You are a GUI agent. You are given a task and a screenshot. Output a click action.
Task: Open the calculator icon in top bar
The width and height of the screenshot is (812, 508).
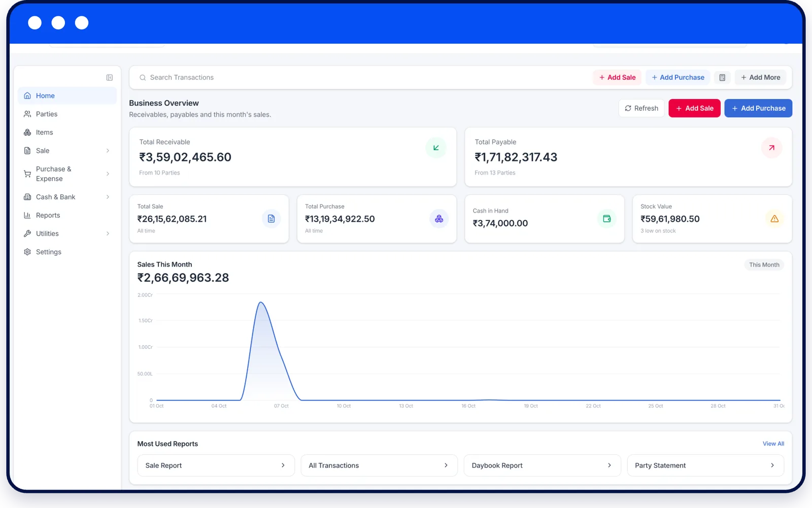coord(722,78)
